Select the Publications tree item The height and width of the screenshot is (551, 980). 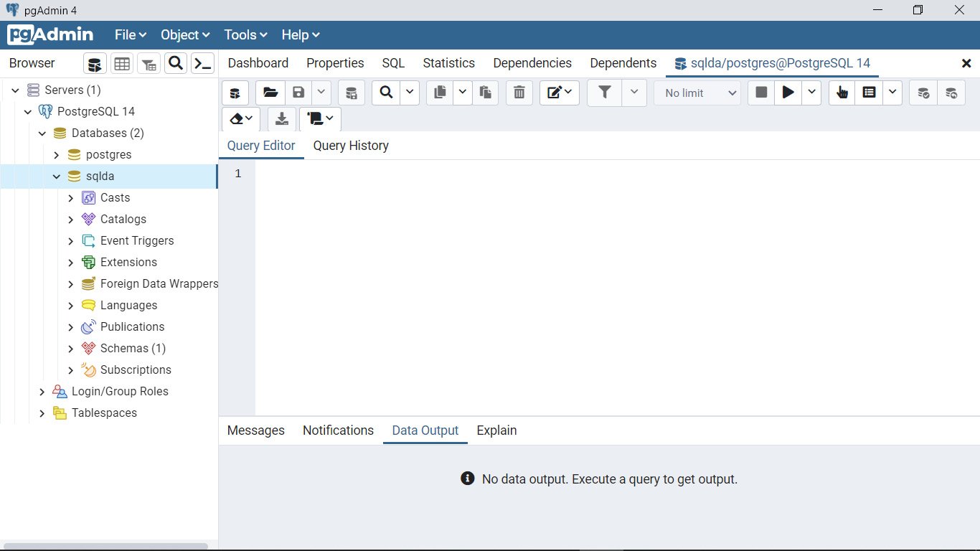pyautogui.click(x=132, y=327)
